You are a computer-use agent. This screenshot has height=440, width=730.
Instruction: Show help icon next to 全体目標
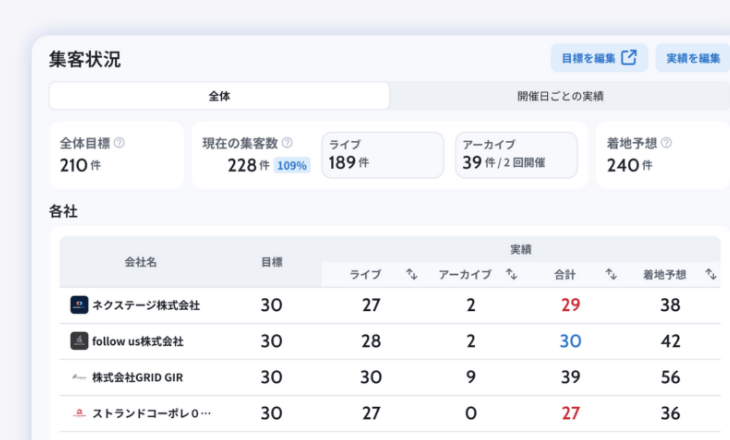click(119, 142)
